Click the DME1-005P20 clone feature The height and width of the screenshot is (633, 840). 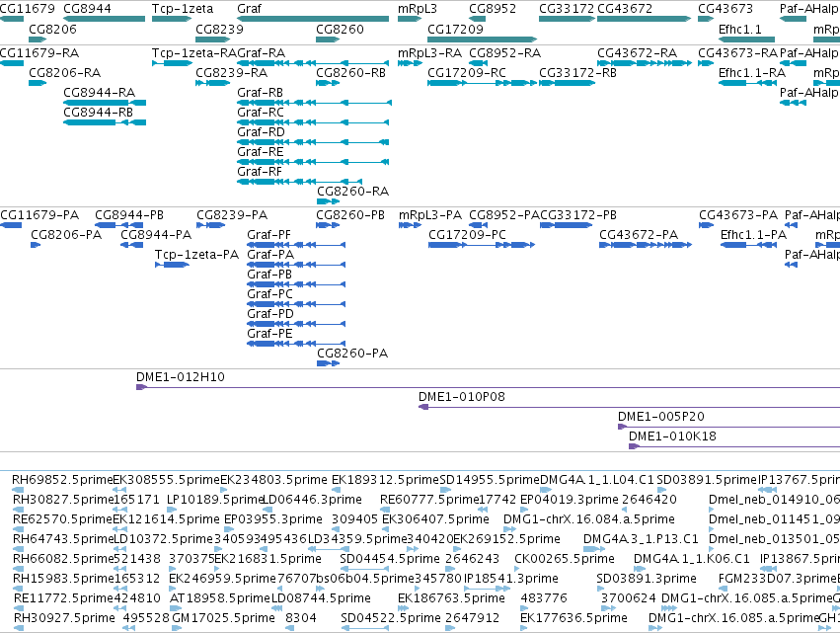(729, 427)
